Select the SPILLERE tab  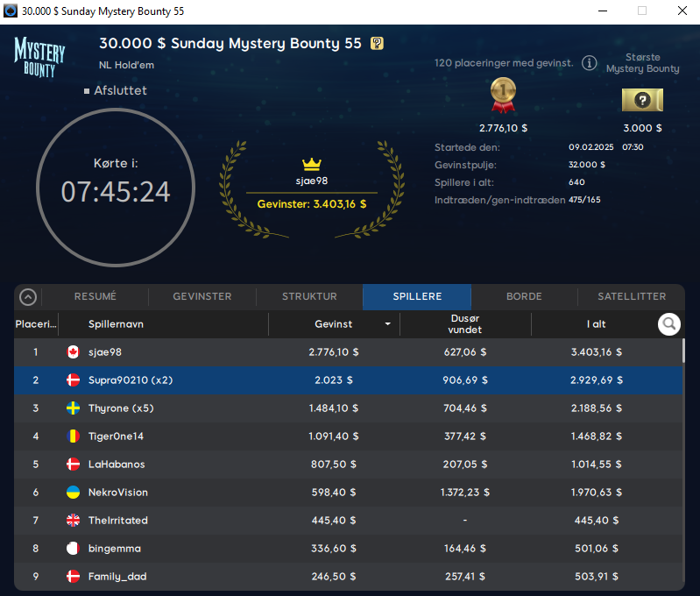coord(417,296)
